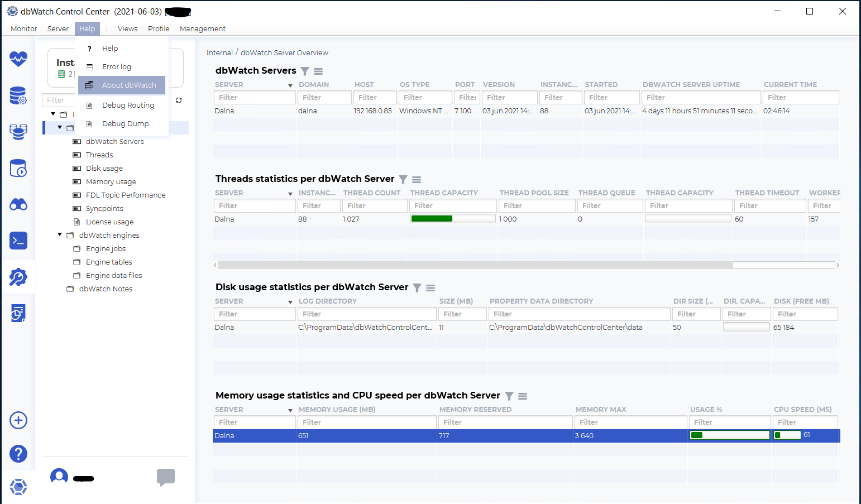Choose About dbWatch menu entry
This screenshot has width=861, height=504.
122,85
